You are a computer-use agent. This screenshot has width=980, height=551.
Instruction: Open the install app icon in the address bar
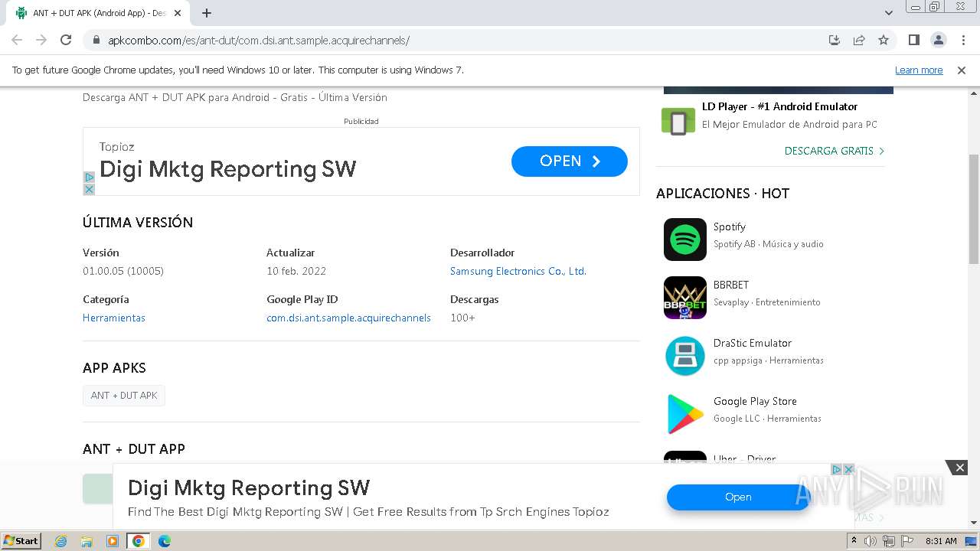click(835, 40)
